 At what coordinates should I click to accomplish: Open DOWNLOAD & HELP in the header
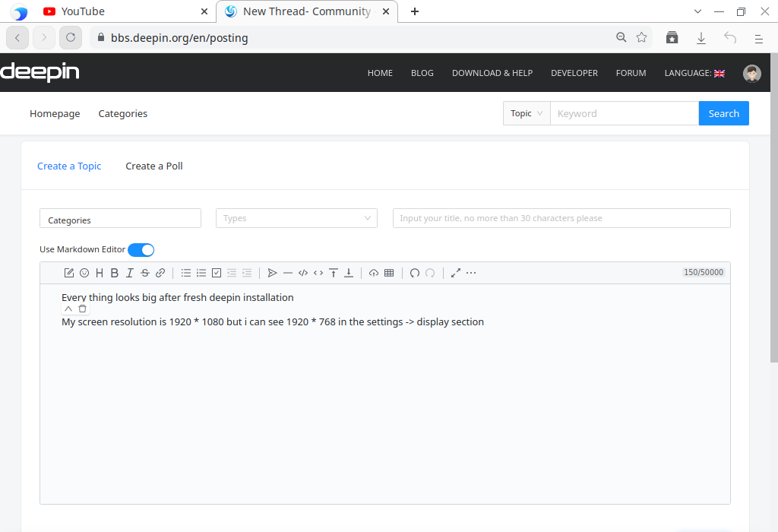coord(492,73)
